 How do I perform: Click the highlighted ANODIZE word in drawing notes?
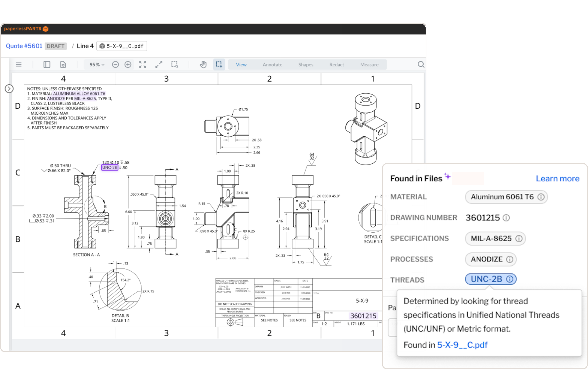pyautogui.click(x=56, y=99)
